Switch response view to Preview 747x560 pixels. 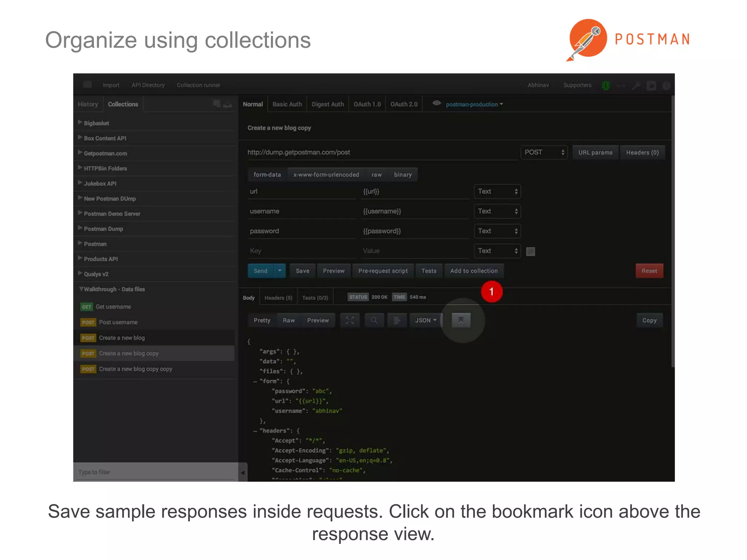(318, 320)
